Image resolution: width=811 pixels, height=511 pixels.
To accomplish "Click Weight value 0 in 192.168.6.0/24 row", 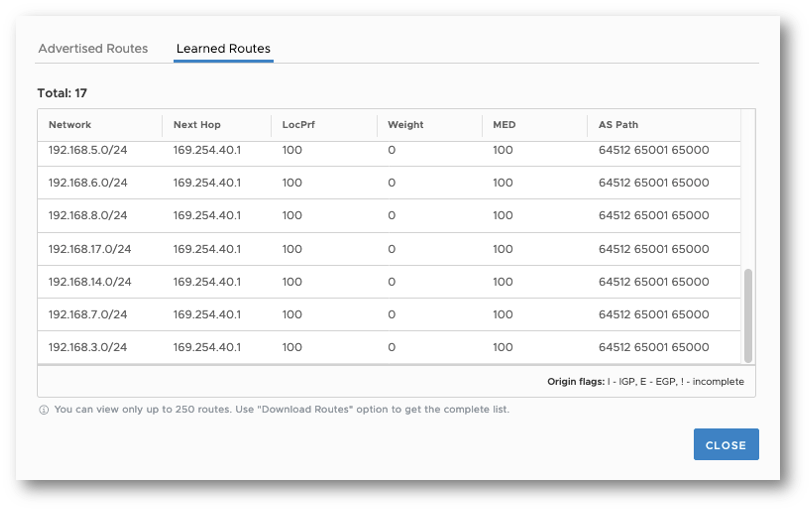I will coord(392,183).
